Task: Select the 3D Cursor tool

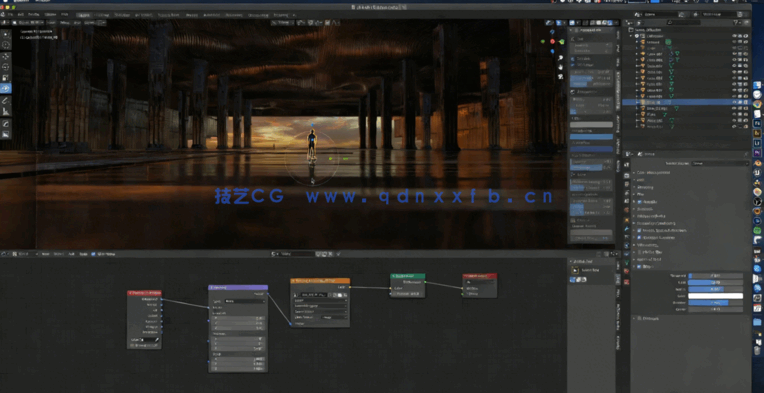Action: point(6,45)
